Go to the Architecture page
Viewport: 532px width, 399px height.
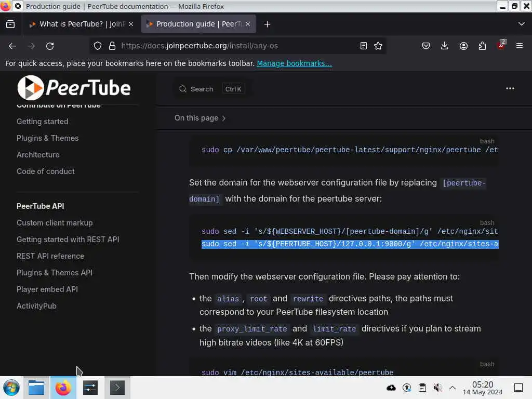point(38,155)
